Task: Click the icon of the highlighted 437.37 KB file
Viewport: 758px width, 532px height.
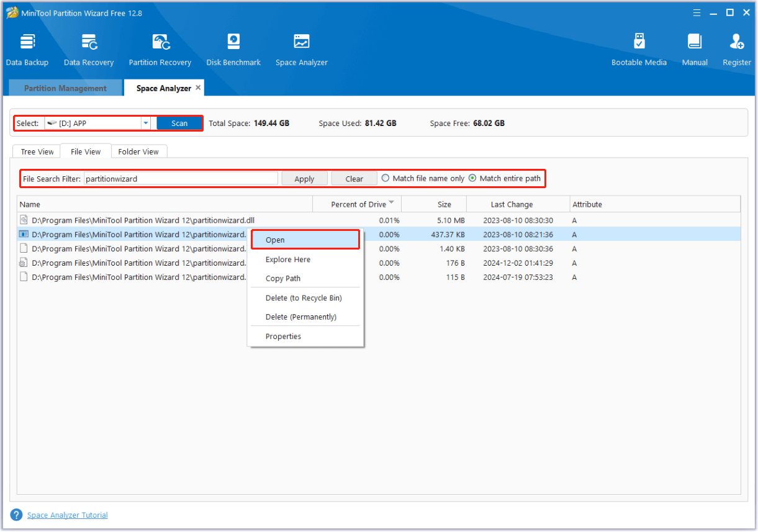Action: 24,234
